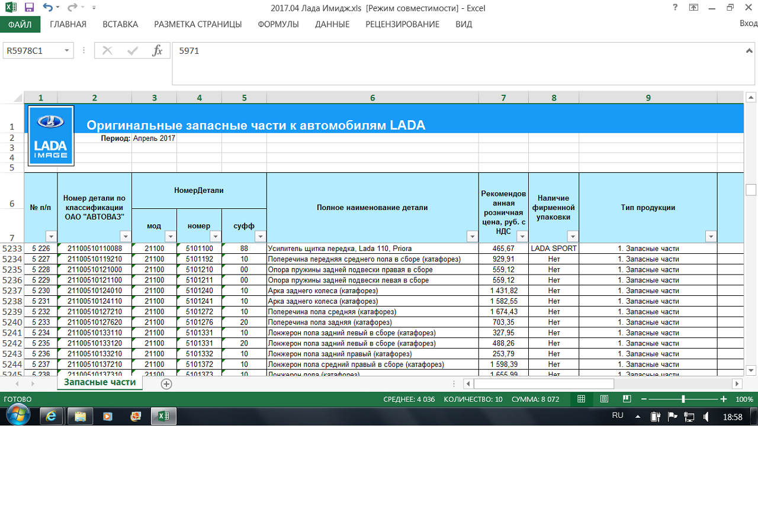Click vertical scrollbar down arrow
The image size is (758, 532).
751,370
